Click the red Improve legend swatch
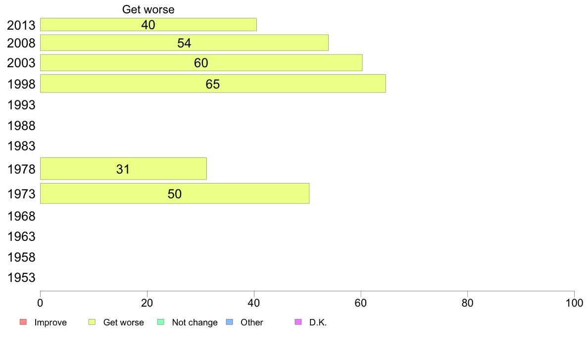Screen dimensions: 588x364 (x=23, y=322)
